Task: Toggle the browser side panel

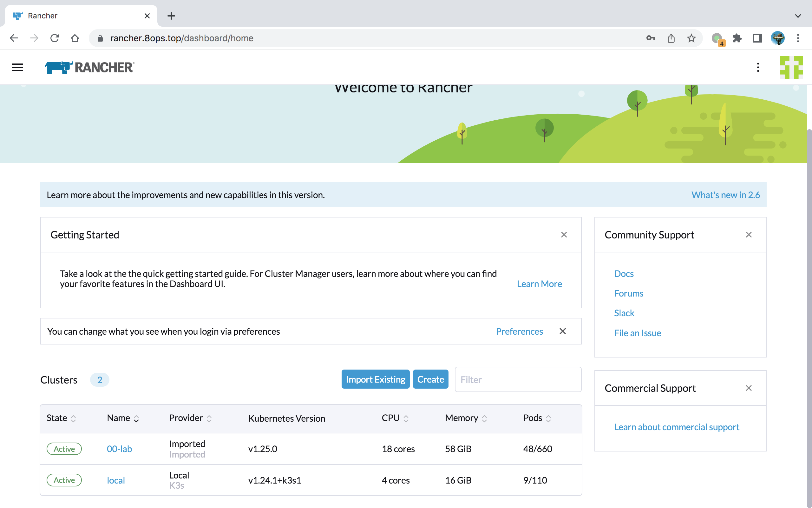Action: (757, 38)
